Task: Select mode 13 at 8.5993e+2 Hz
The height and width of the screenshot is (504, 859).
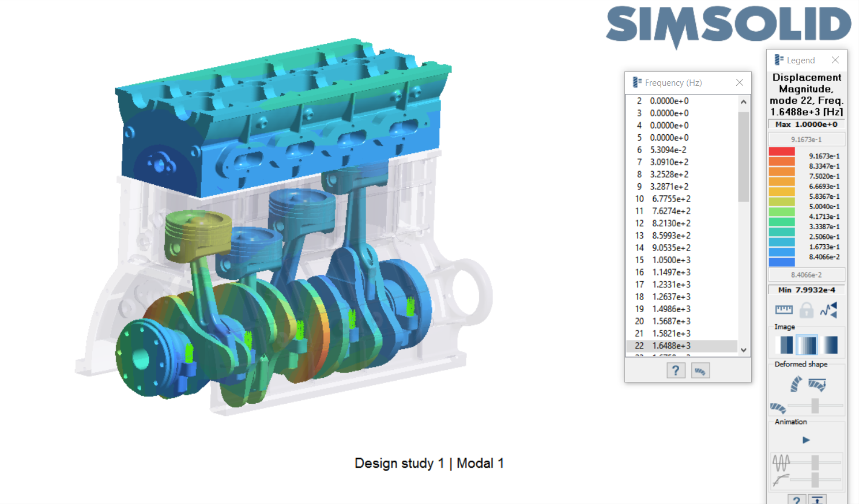Action: (681, 236)
